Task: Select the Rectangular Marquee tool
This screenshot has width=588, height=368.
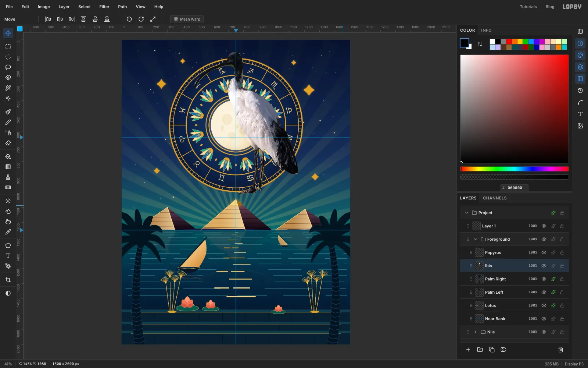Action: 8,47
